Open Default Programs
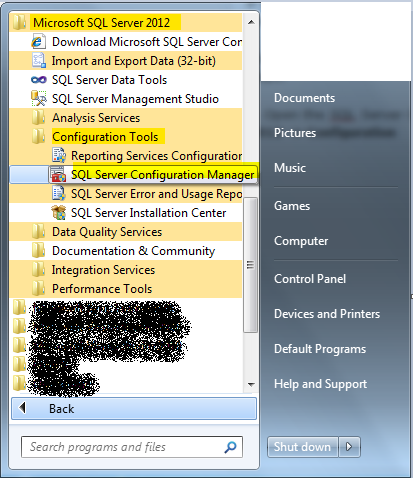 (320, 349)
